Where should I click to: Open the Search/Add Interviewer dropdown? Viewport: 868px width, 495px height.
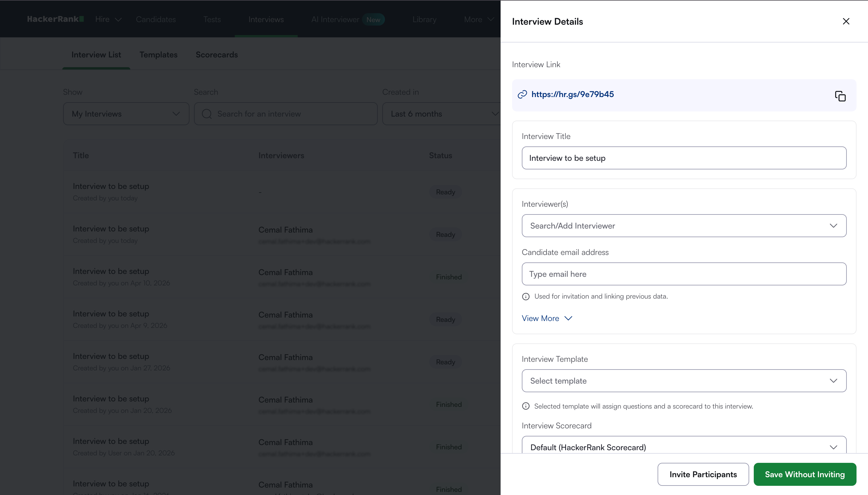(683, 226)
